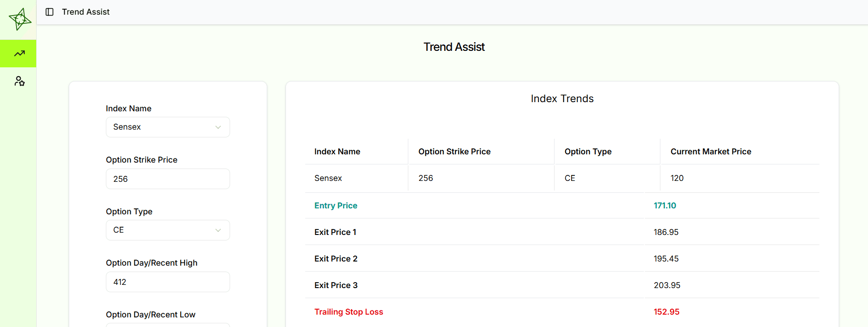Image resolution: width=868 pixels, height=327 pixels.
Task: Select the Trailing Stop Loss value
Action: (666, 311)
